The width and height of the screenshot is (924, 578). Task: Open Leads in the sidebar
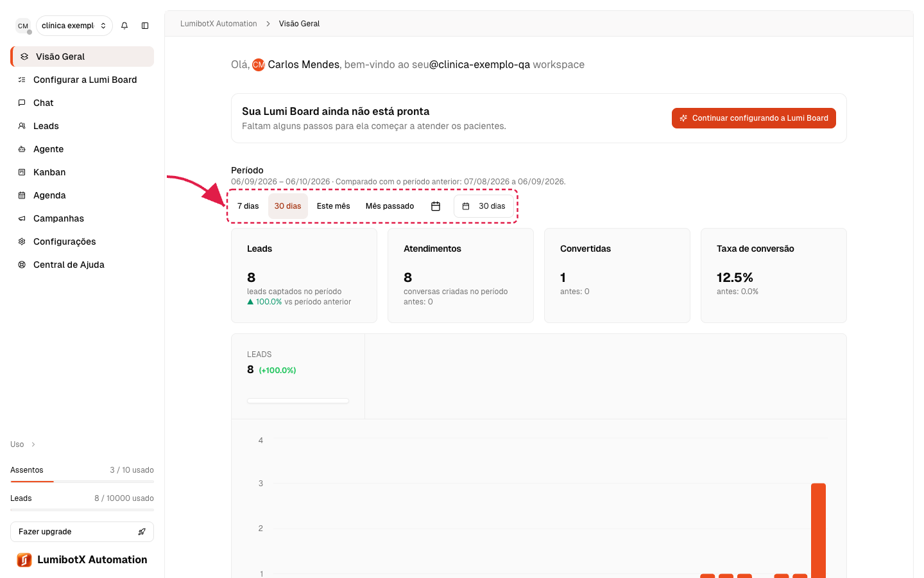tap(82, 126)
